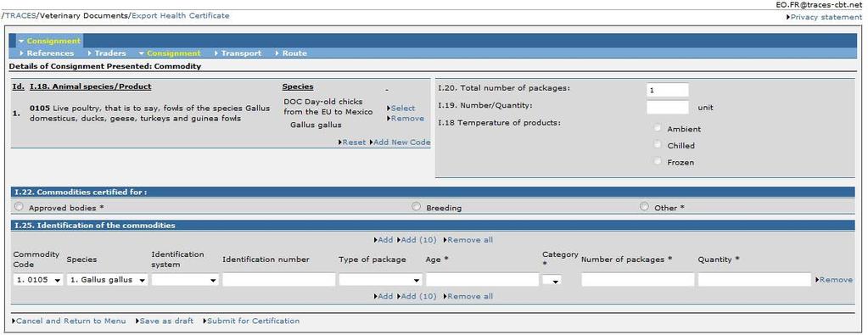The height and width of the screenshot is (335, 868).
Task: Open the Category dropdown
Action: 552,280
